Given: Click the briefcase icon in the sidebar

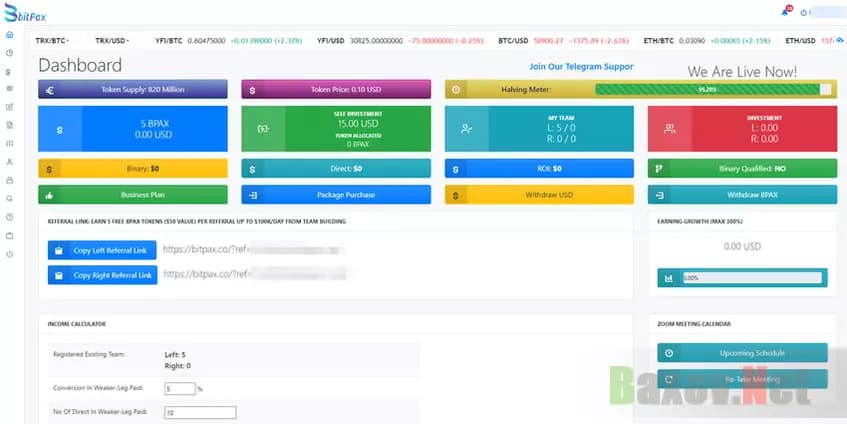Looking at the screenshot, I should (9, 236).
